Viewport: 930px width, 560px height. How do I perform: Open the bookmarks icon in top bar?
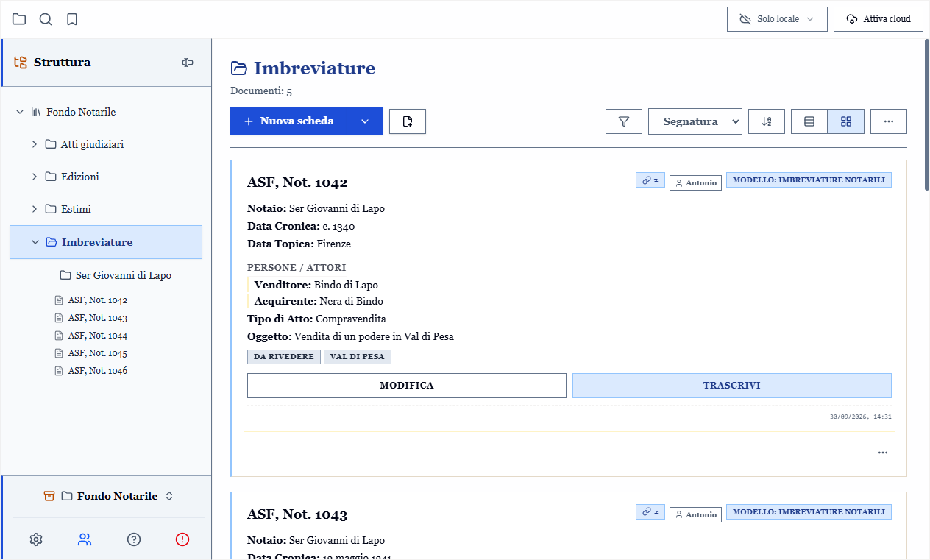click(x=72, y=19)
